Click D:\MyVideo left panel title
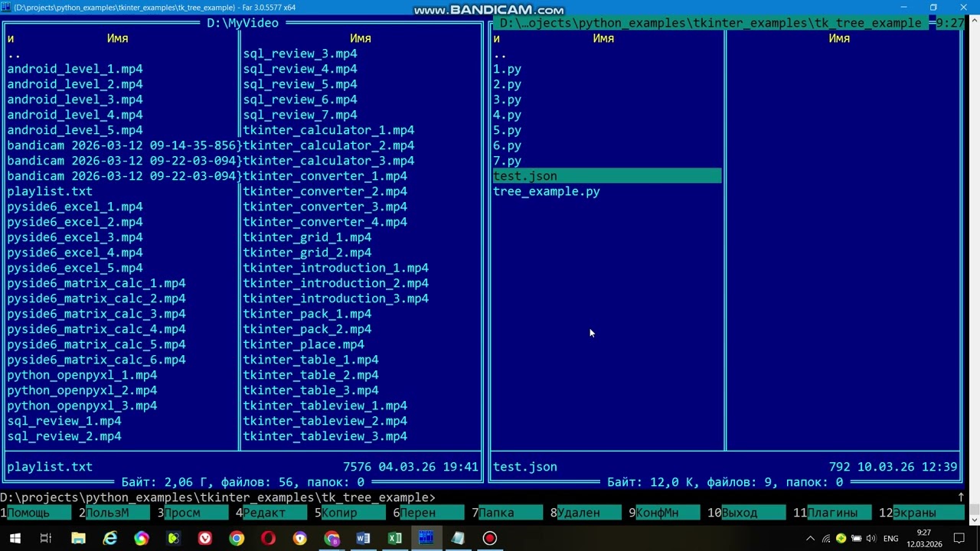The height and width of the screenshot is (551, 980). tap(243, 23)
